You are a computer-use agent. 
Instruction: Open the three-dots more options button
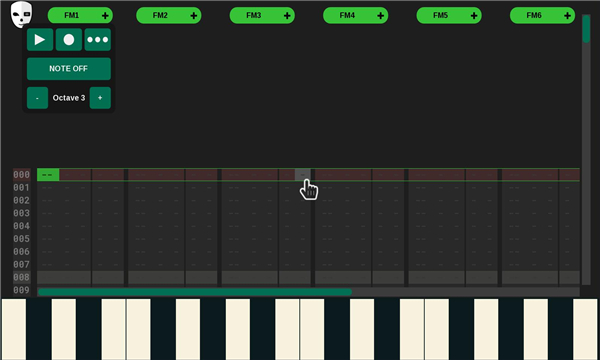[x=98, y=39]
